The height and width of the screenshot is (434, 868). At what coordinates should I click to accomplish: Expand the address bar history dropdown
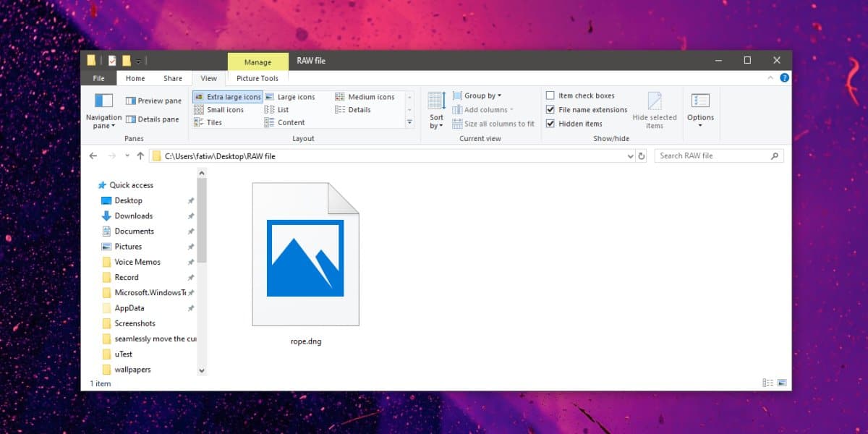point(630,156)
